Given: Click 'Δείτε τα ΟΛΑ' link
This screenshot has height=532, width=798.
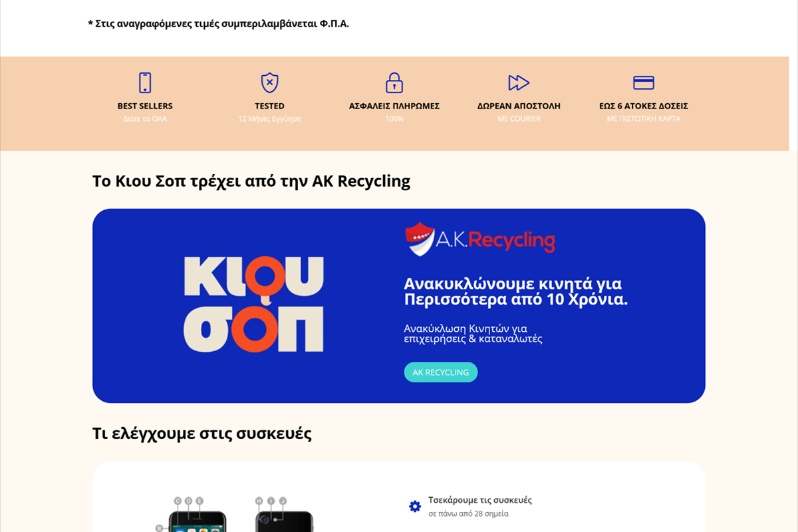Looking at the screenshot, I should pyautogui.click(x=145, y=119).
